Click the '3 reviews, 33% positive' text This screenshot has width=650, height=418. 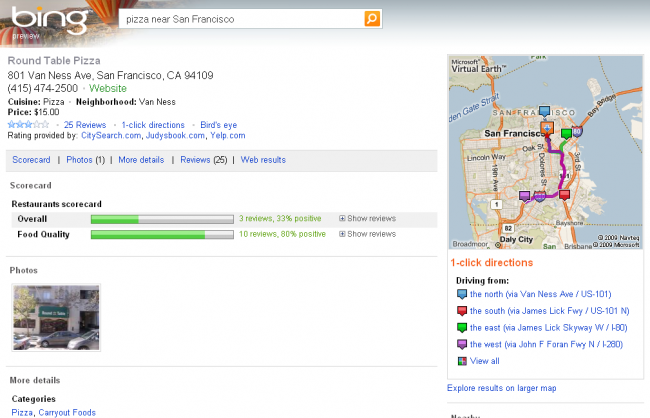click(280, 219)
